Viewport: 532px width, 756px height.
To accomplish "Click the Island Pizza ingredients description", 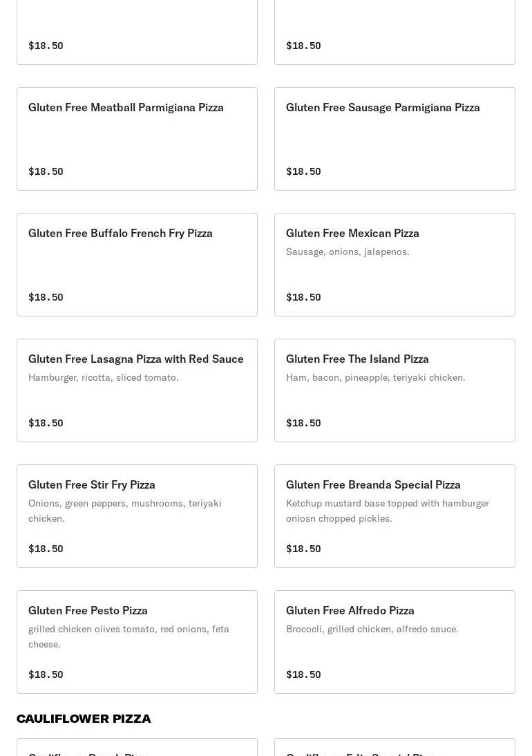I will pos(375,378).
